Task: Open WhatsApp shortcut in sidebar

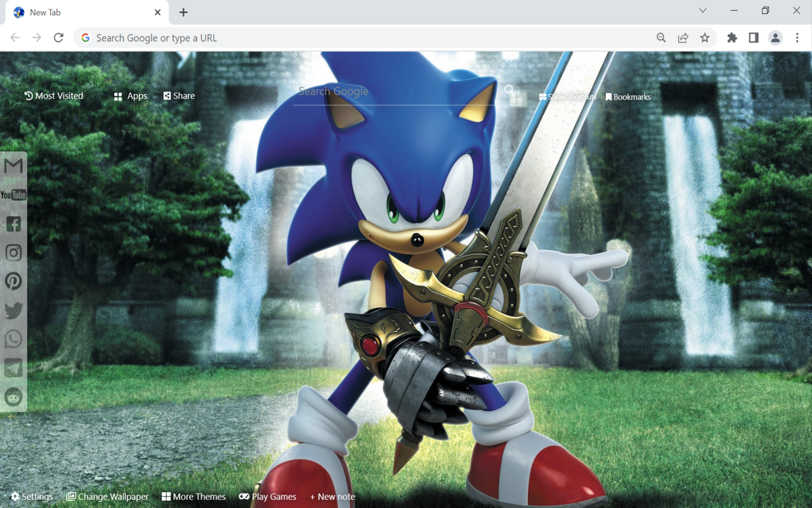Action: click(x=13, y=339)
